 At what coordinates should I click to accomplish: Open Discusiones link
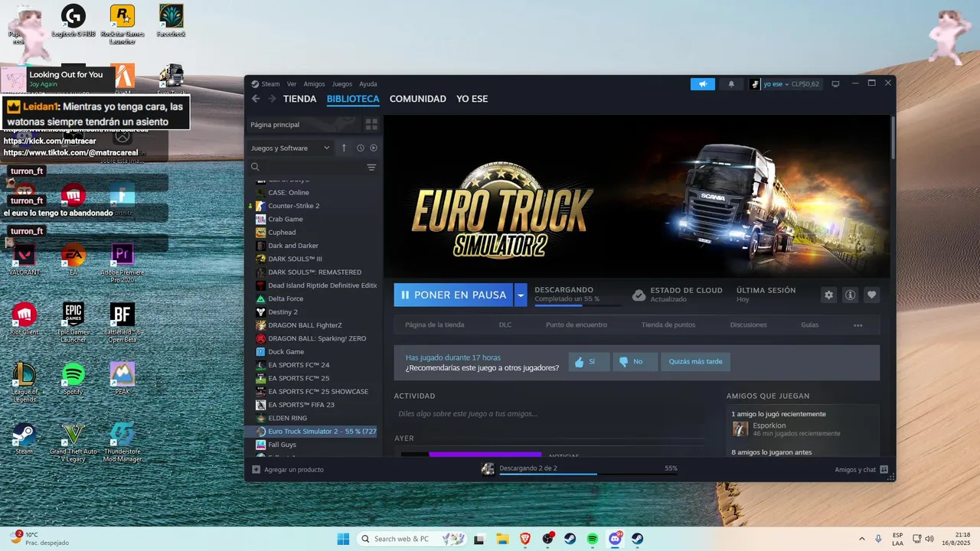coord(748,324)
